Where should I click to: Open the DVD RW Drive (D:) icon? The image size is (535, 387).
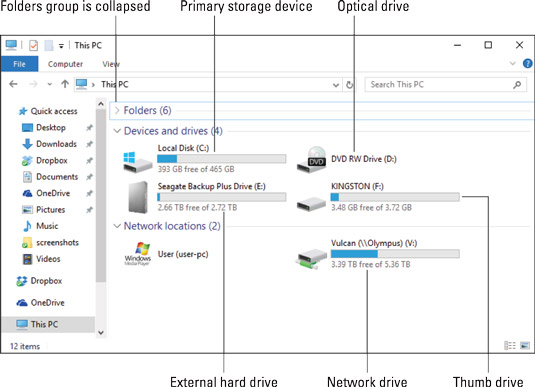[311, 159]
